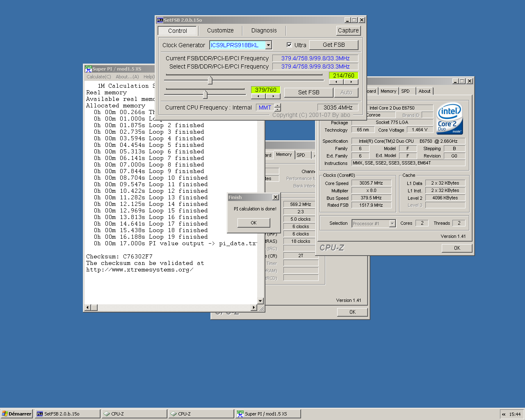Select Memory tab in the rear CPU-Z window

click(x=284, y=155)
